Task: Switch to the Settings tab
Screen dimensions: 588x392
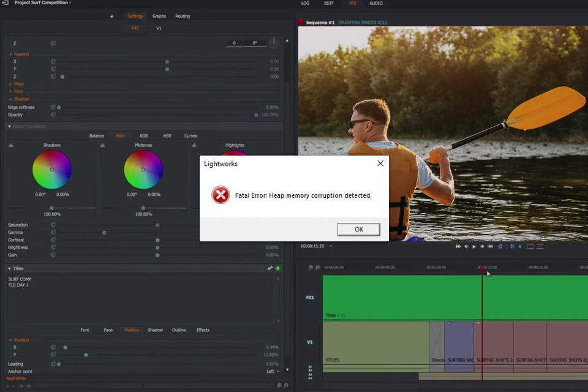Action: 135,16
